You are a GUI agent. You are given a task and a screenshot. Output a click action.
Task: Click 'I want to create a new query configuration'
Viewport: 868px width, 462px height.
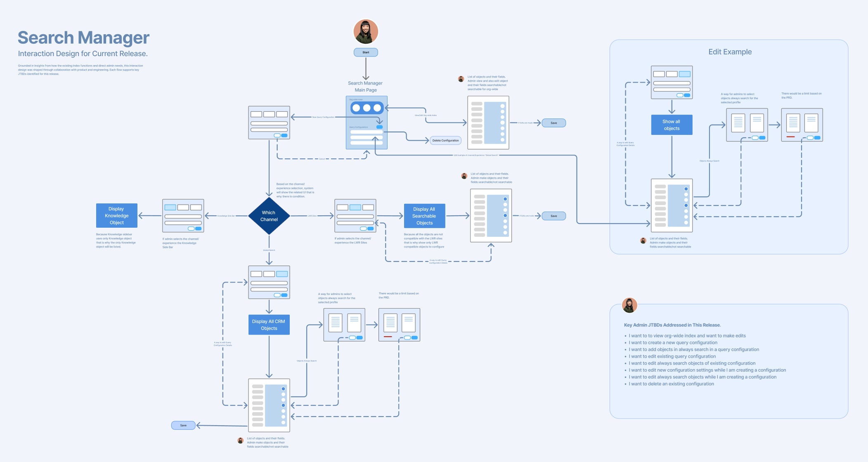point(673,342)
